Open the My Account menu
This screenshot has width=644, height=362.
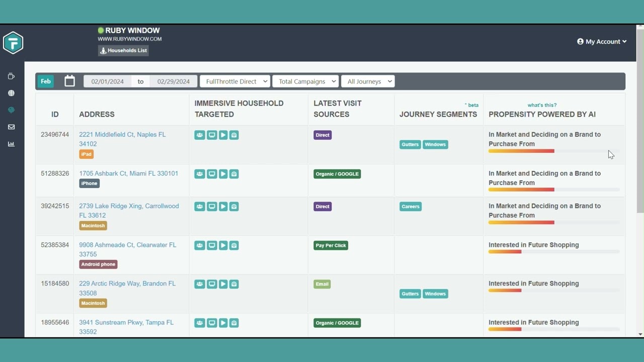pos(602,42)
